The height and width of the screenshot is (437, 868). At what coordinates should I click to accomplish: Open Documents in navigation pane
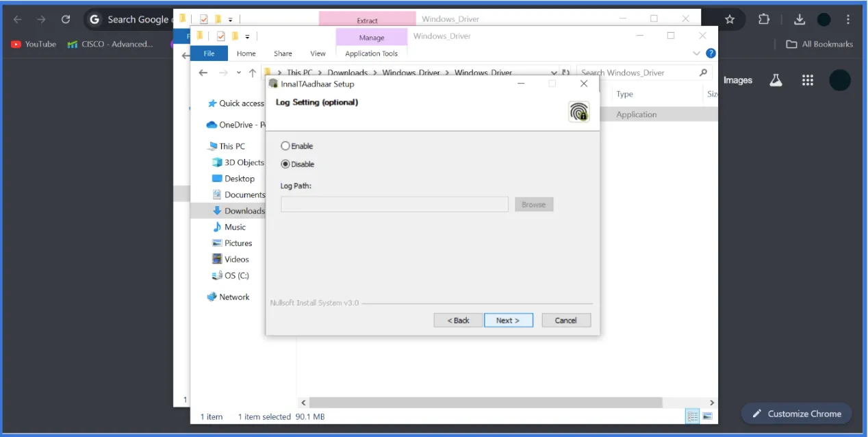(x=238, y=195)
